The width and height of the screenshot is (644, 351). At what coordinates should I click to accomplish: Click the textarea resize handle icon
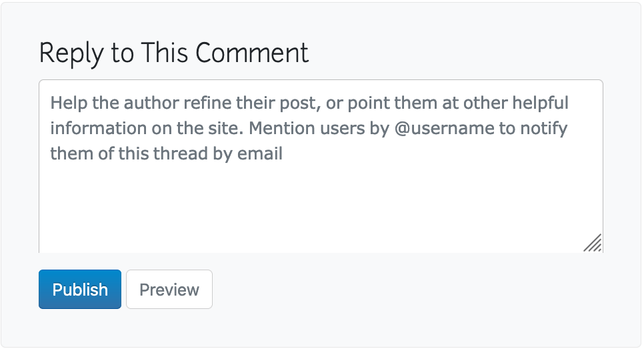point(593,243)
